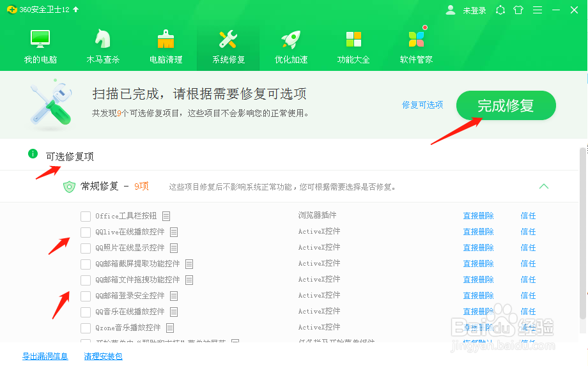588x366 pixels.
Task: Click the 导出漏洞信息 link
Action: click(45, 356)
